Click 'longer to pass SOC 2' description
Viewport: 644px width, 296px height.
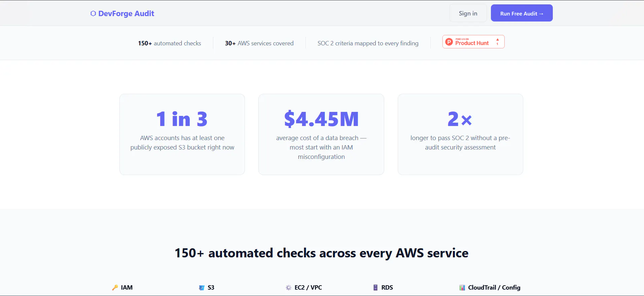click(x=460, y=143)
